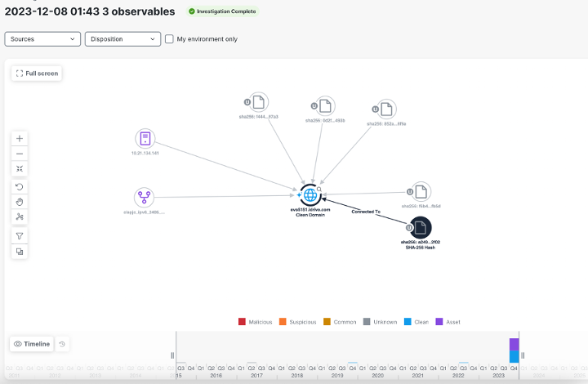Click the Full screen button
The image size is (588, 384).
[37, 73]
